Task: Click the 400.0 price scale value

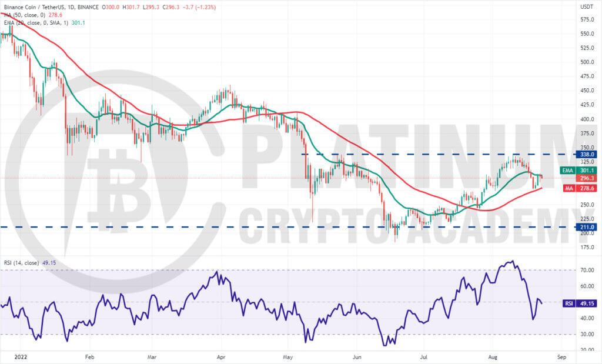Action: tap(587, 119)
